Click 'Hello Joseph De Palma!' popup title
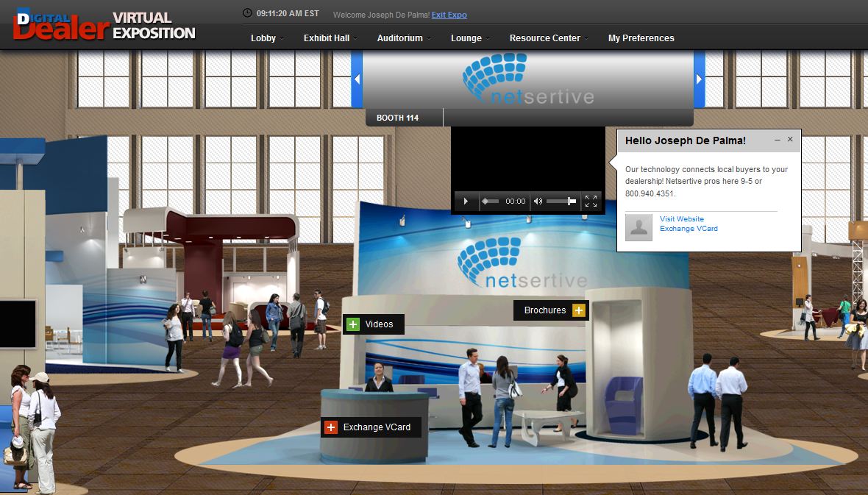Screen dimensions: 868x495 tap(686, 140)
